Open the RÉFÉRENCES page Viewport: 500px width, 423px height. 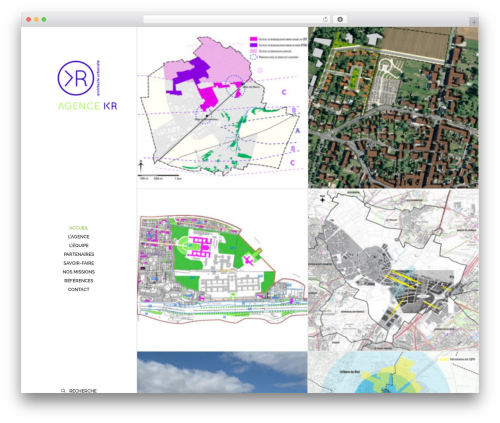pos(79,281)
